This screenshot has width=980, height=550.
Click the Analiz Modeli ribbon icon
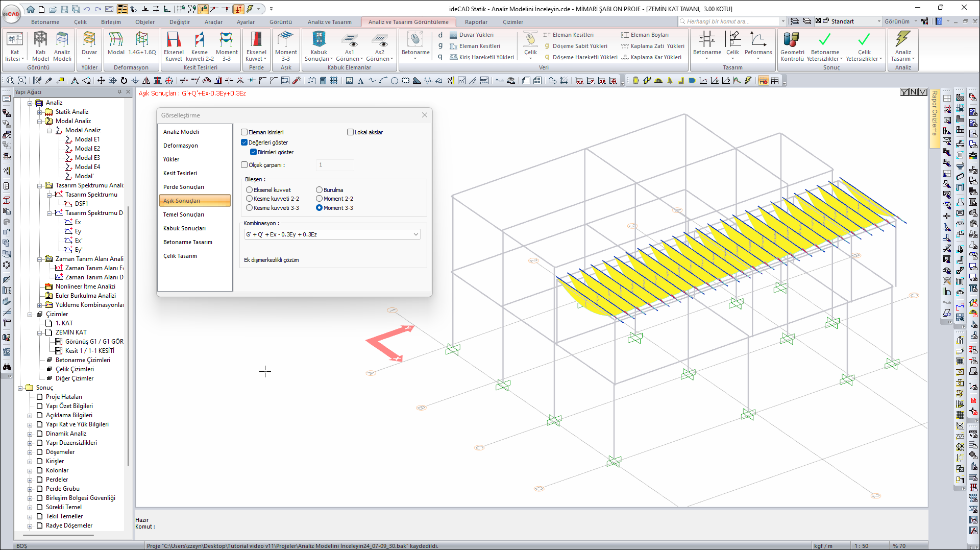tap(62, 45)
